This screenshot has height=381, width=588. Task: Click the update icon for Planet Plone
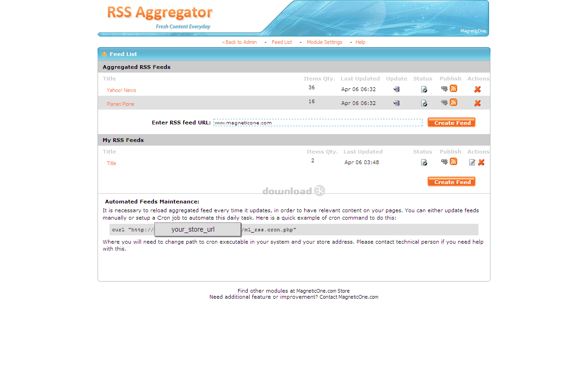[396, 103]
